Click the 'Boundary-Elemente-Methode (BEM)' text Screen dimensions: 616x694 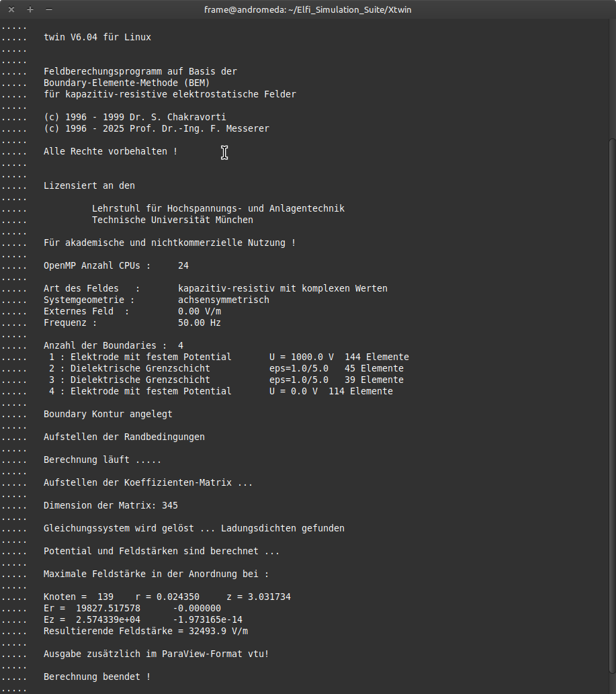click(x=116, y=83)
